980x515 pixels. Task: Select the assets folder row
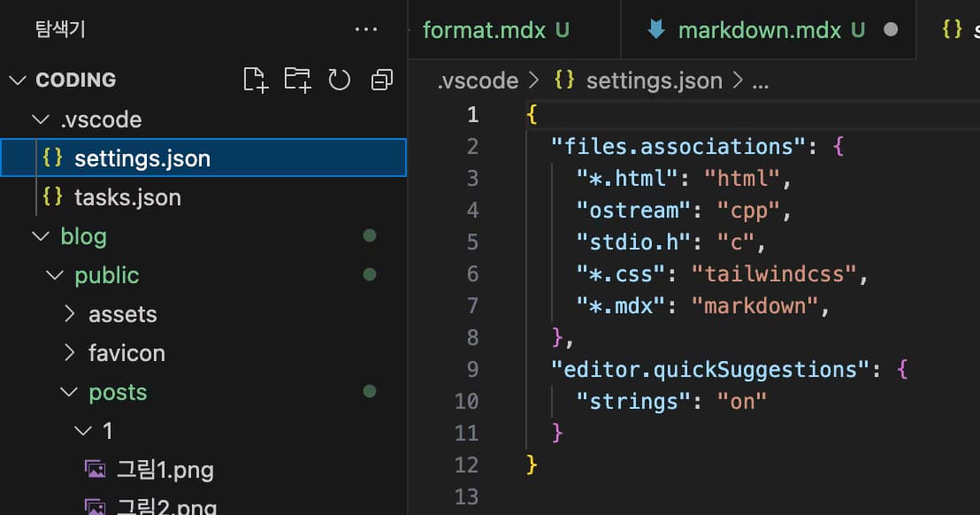203,314
